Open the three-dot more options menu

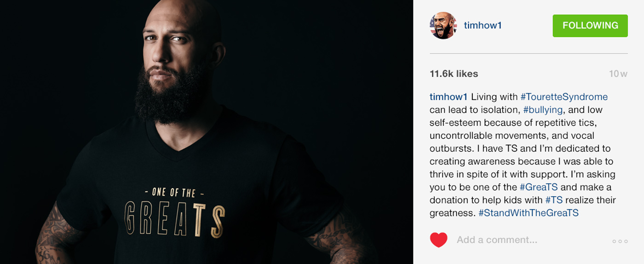click(620, 241)
